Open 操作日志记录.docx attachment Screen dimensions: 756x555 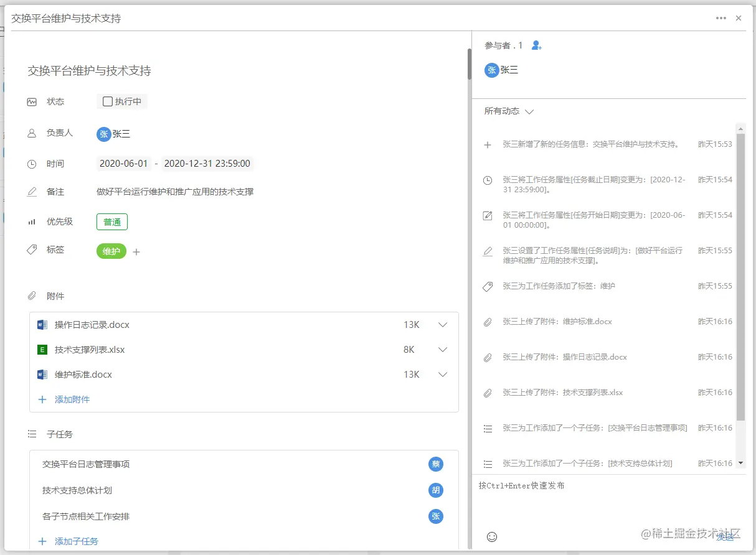(92, 325)
